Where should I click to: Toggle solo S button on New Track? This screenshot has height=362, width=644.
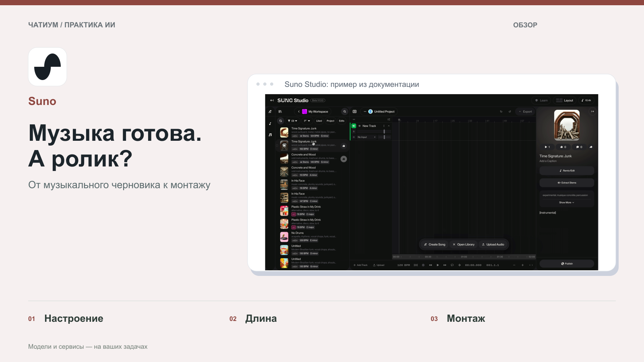click(x=354, y=132)
